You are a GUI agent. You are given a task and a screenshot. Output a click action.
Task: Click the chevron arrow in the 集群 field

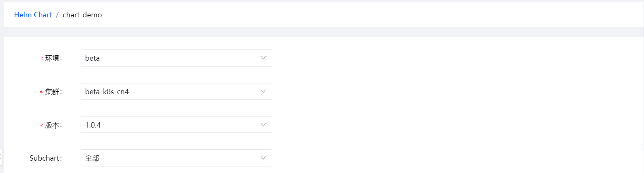click(x=263, y=91)
